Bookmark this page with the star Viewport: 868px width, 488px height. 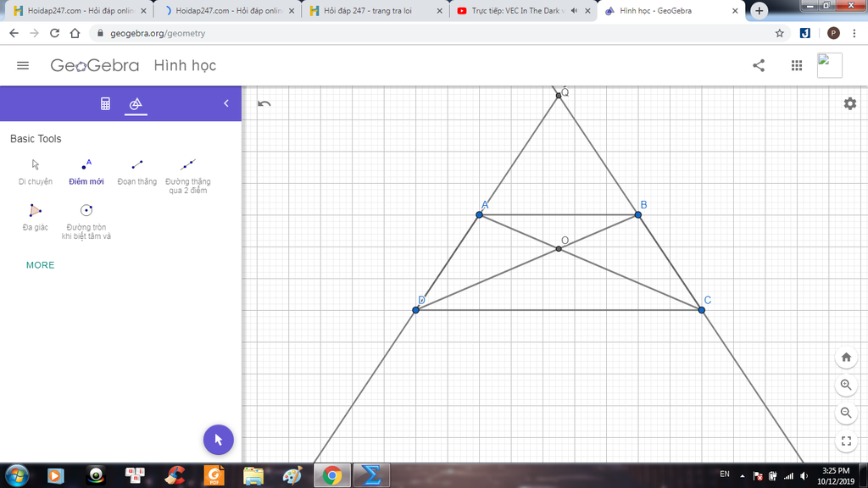pos(780,33)
